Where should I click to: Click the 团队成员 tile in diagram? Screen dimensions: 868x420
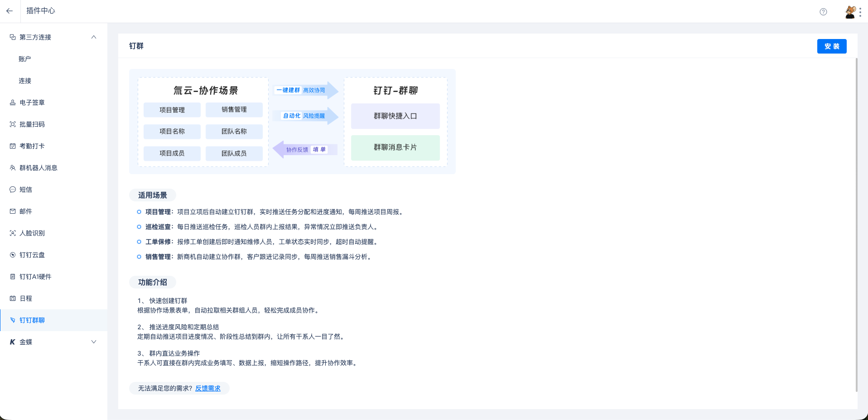[234, 153]
